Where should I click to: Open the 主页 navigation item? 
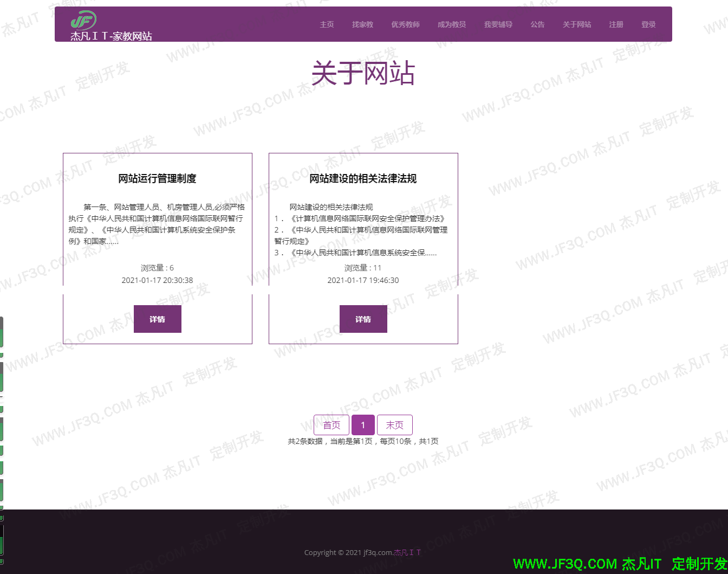pos(327,24)
